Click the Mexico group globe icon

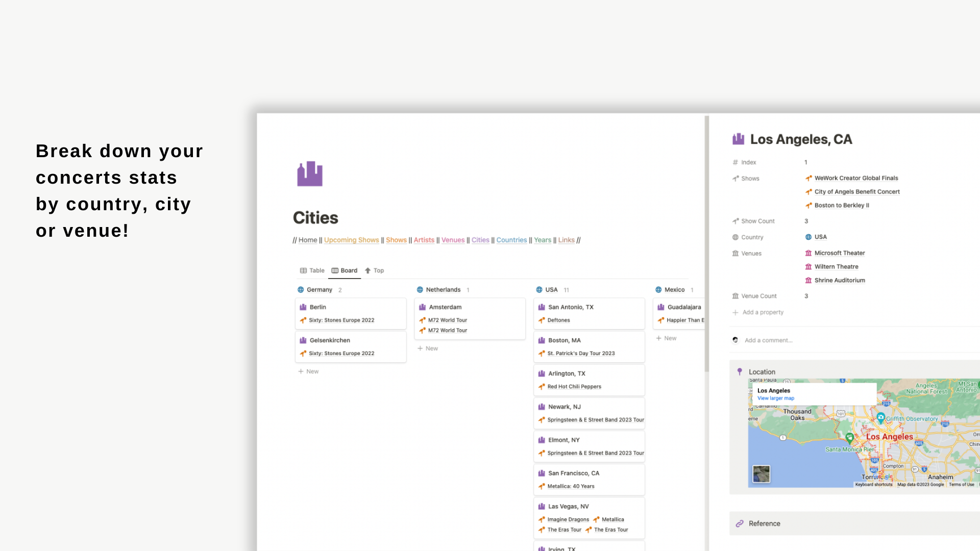(658, 290)
